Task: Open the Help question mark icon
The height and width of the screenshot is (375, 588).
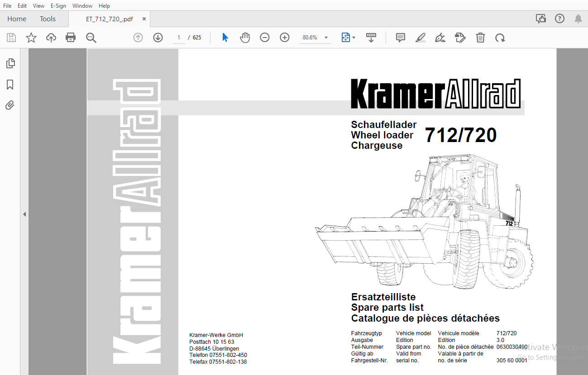Action: point(560,19)
